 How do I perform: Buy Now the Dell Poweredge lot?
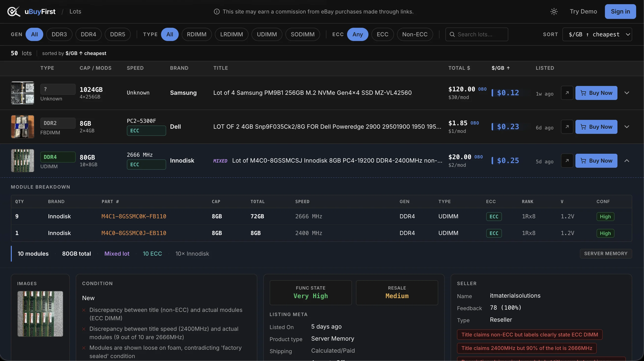pyautogui.click(x=596, y=127)
